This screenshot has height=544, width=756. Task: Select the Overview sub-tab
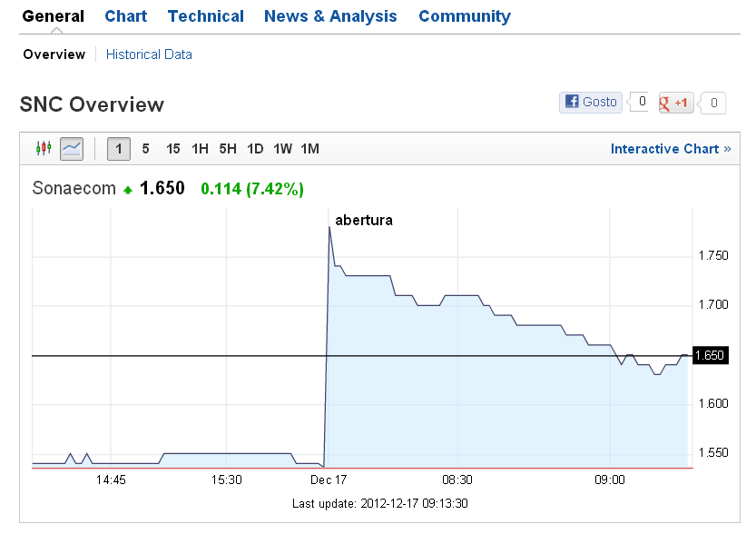54,54
